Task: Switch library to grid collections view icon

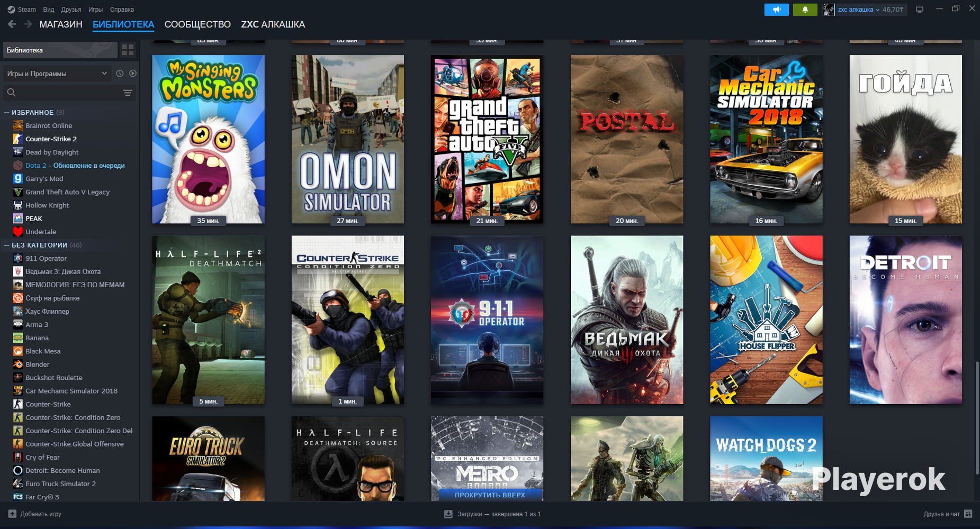Action: [128, 50]
